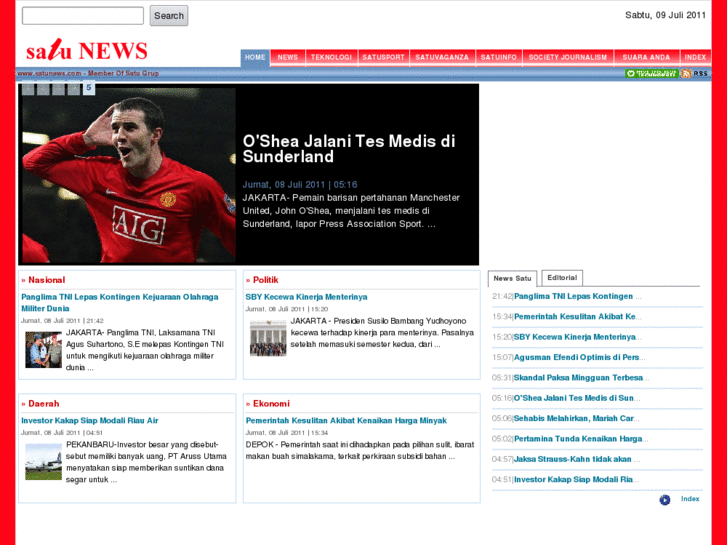This screenshot has height=545, width=727.
Task: Click the headline date Jumat, 08 Juli 2011 | 05:16
Action: coord(300,185)
